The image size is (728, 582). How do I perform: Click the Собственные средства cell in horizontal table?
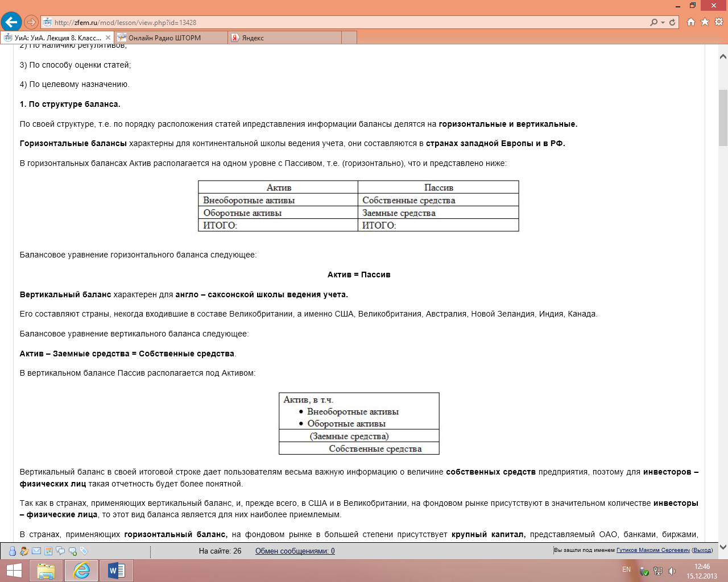439,200
